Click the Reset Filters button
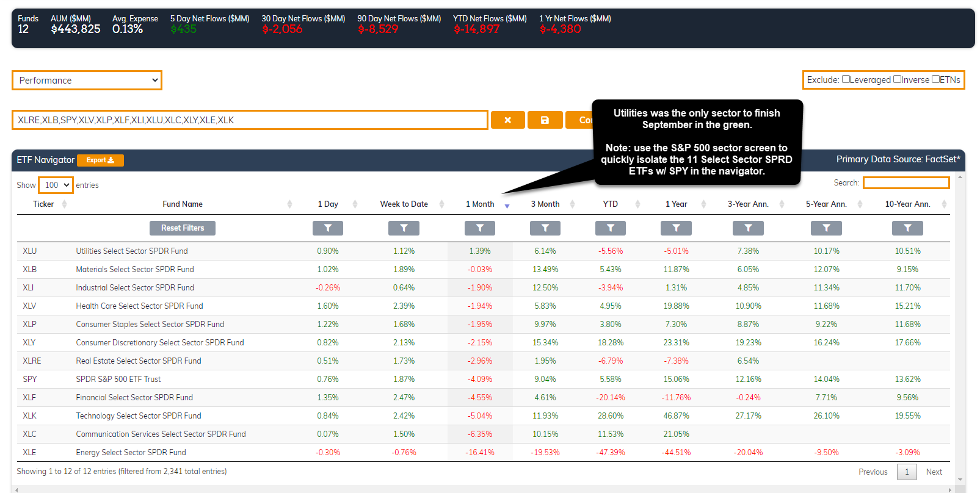Screen dimensions: 980x493 183,228
